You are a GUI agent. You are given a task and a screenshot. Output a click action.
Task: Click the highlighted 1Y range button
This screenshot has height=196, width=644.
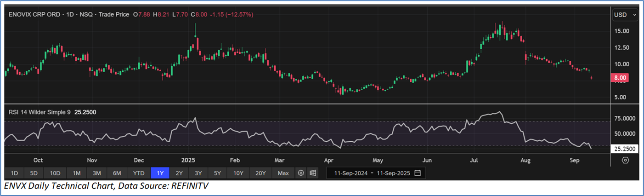(x=160, y=173)
